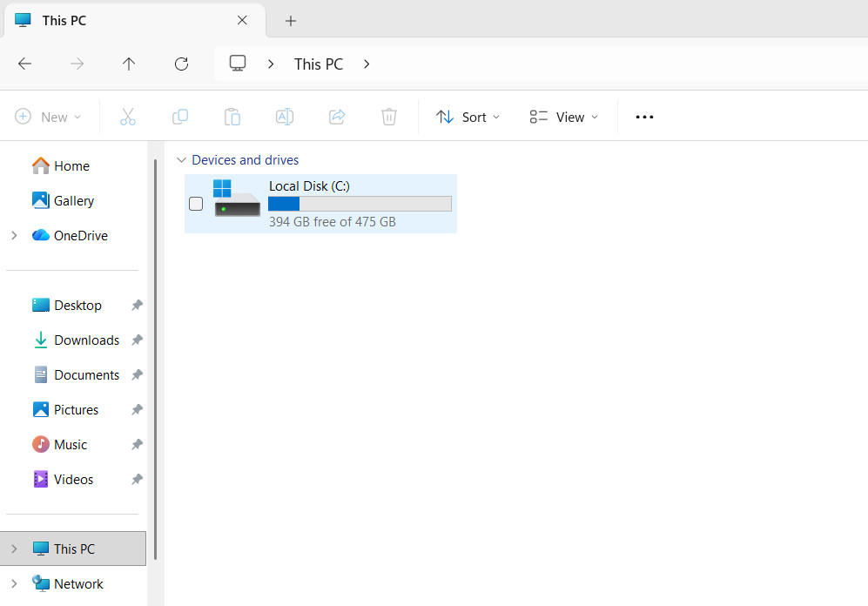Collapse the Devices and drives group
Screen dimensions: 868x606
(x=181, y=160)
